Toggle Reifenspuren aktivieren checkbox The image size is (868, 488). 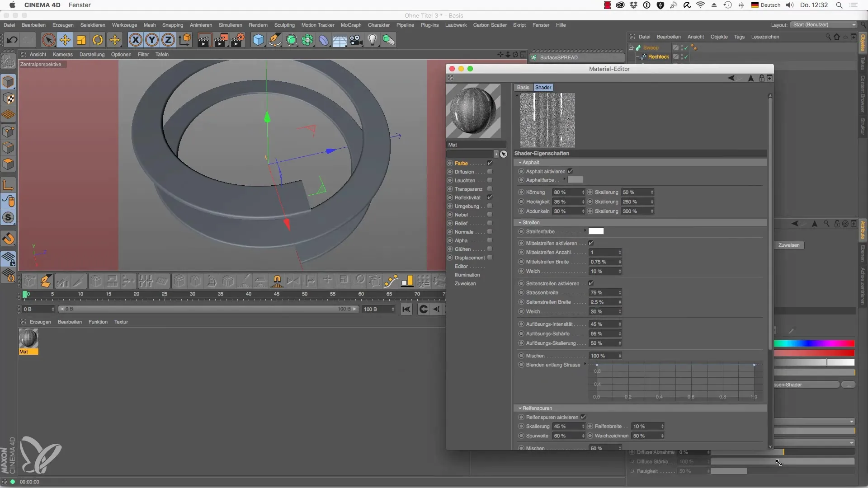(583, 417)
